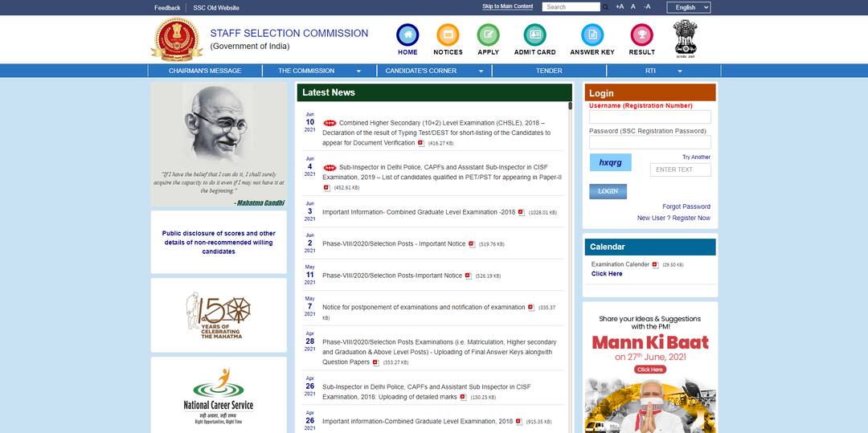The height and width of the screenshot is (433, 868).
Task: Click the Staff Selection Commission logo
Action: [x=176, y=39]
